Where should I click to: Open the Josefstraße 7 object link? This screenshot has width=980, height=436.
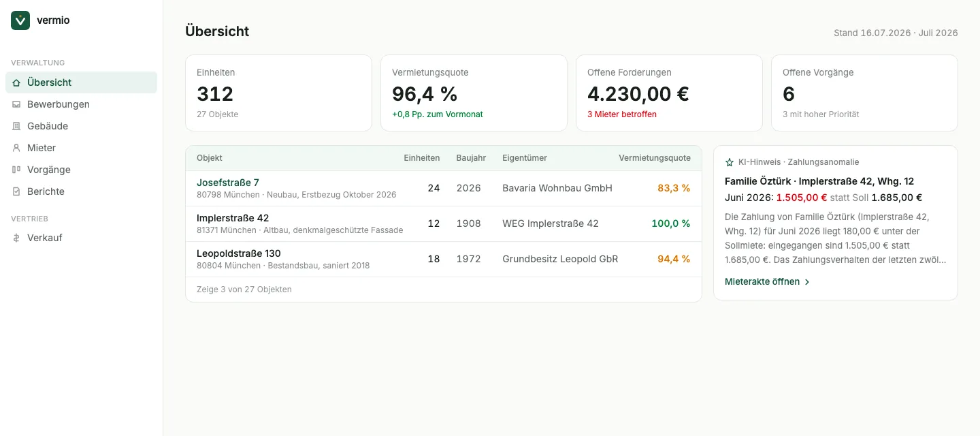(x=228, y=183)
